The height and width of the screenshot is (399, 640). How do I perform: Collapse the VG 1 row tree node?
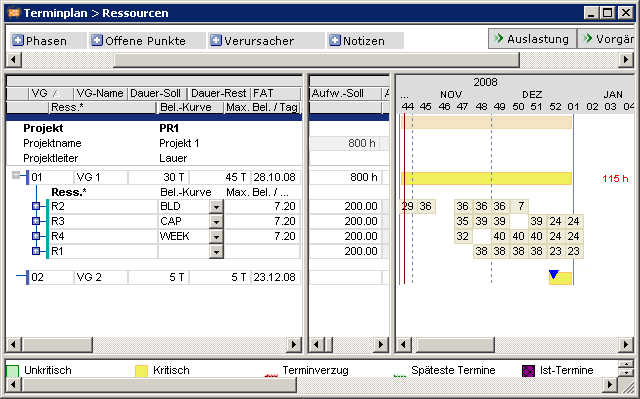(x=16, y=176)
